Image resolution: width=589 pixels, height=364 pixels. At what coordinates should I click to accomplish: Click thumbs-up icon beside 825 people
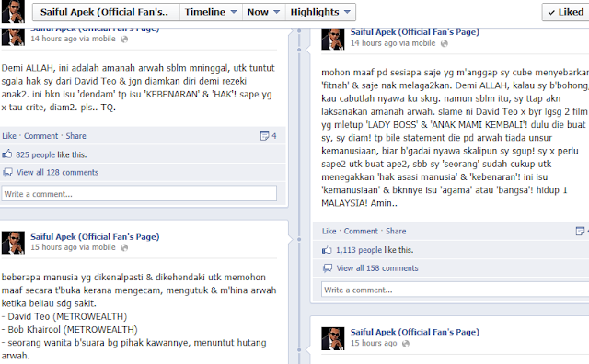pyautogui.click(x=7, y=154)
